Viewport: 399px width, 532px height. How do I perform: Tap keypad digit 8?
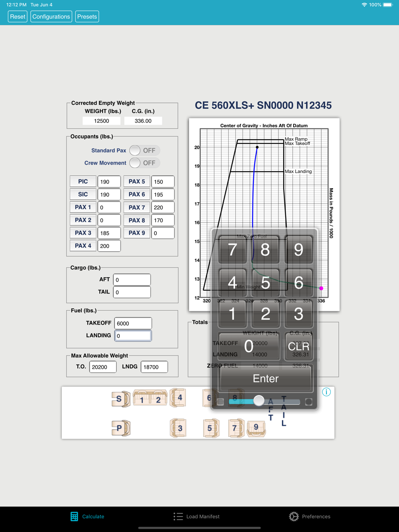(x=265, y=250)
